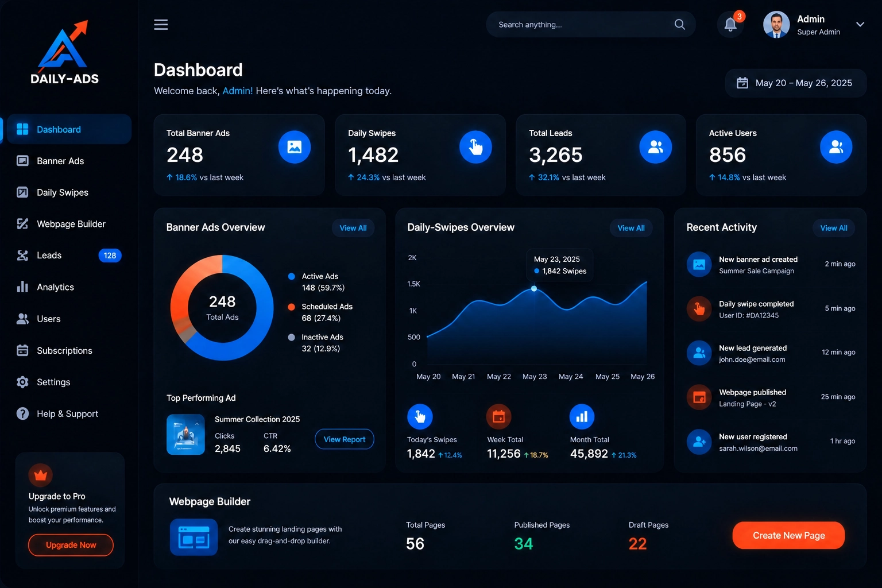Click the blue Active Ads legend dot
The height and width of the screenshot is (588, 882).
coord(292,276)
